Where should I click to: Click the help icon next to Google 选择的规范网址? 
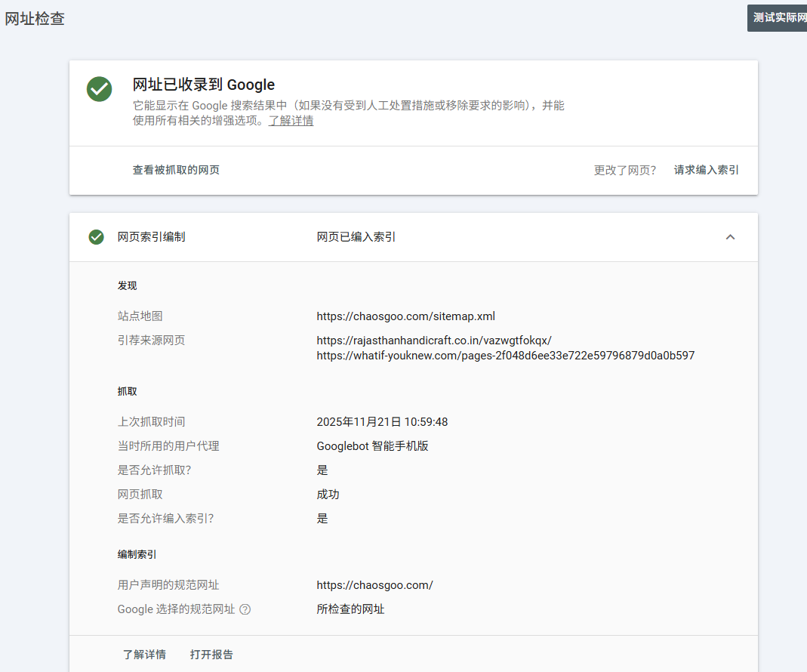coord(245,609)
